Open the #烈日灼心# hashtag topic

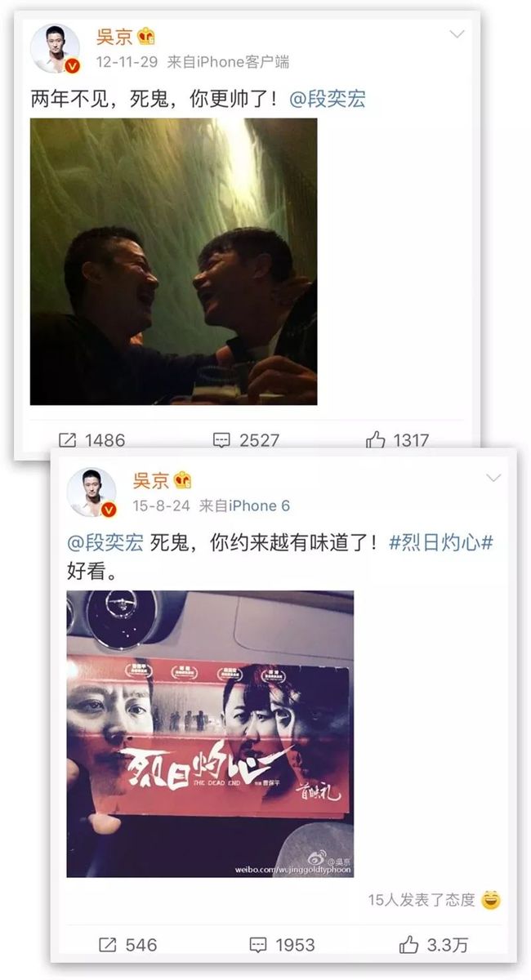click(x=440, y=543)
